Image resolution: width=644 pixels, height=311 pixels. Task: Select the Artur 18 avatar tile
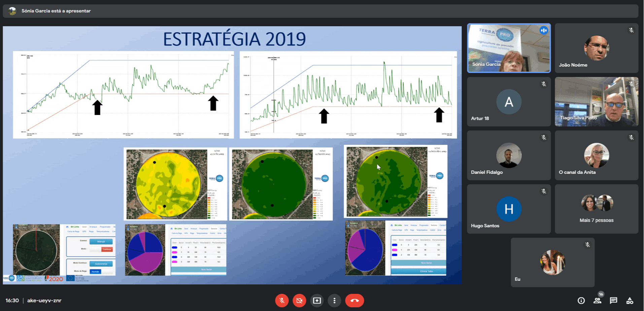coord(509,102)
